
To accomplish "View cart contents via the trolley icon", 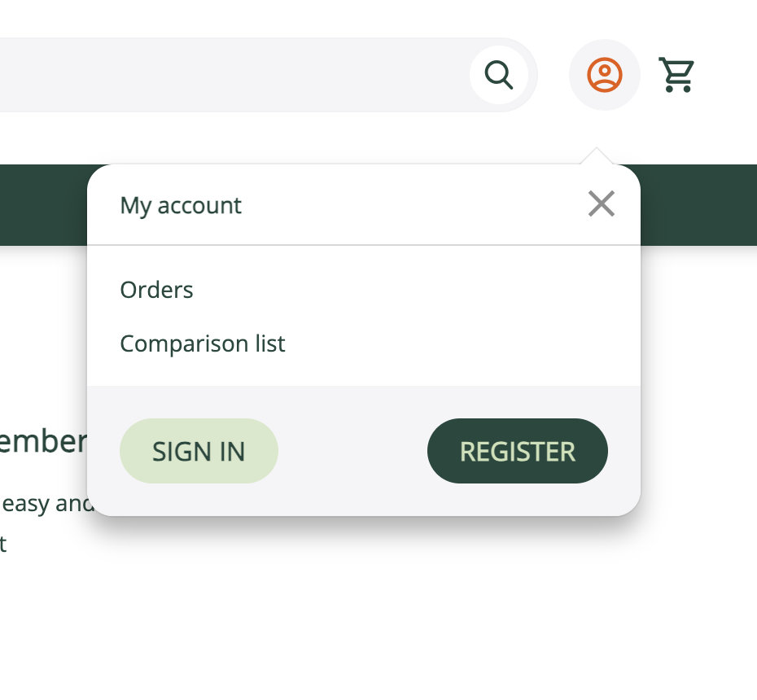I will (x=676, y=75).
